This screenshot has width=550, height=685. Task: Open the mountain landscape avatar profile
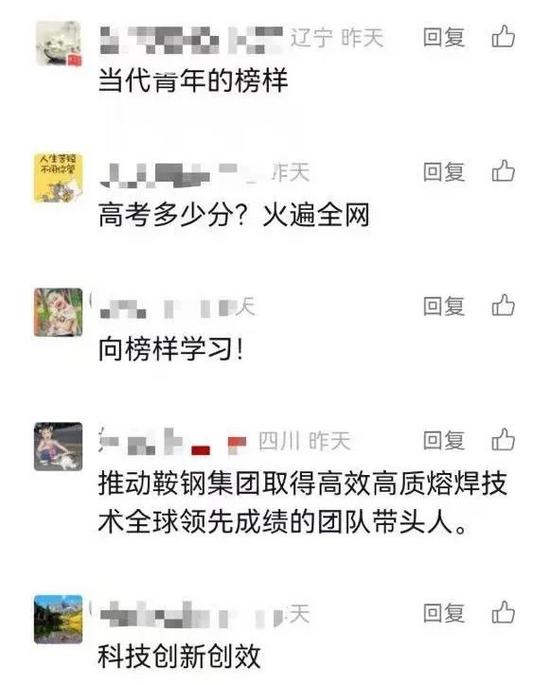coord(59,619)
